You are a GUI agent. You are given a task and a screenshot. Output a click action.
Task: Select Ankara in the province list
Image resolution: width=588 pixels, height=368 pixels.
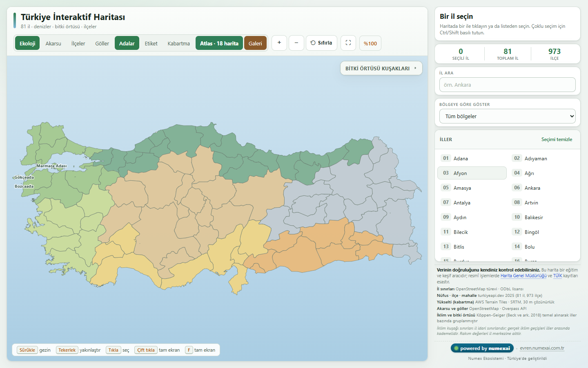(x=543, y=188)
